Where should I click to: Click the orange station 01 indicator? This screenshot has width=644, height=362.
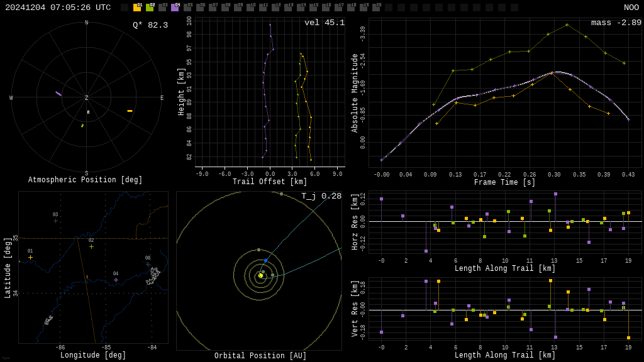click(137, 8)
